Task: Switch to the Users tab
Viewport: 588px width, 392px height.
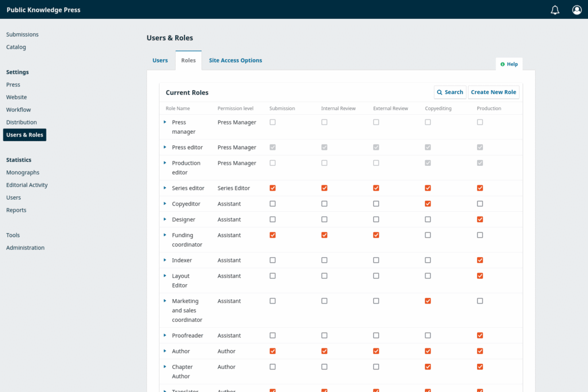Action: point(160,60)
